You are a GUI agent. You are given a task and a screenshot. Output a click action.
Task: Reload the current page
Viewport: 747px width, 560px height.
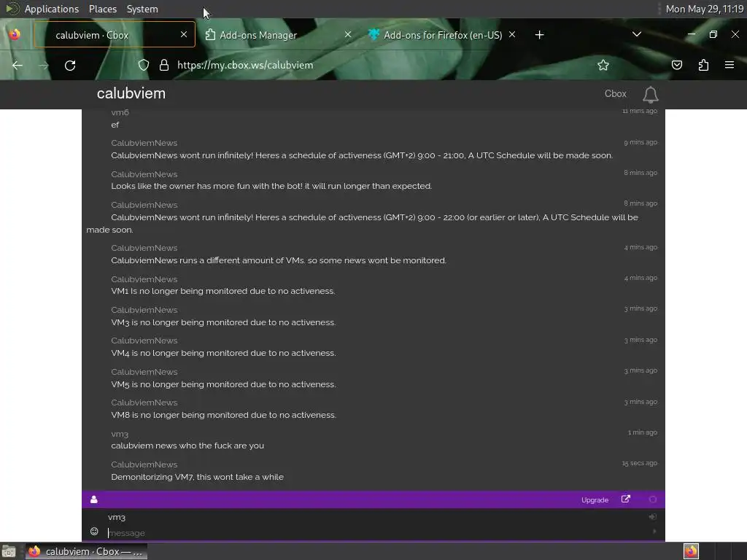[x=70, y=65]
